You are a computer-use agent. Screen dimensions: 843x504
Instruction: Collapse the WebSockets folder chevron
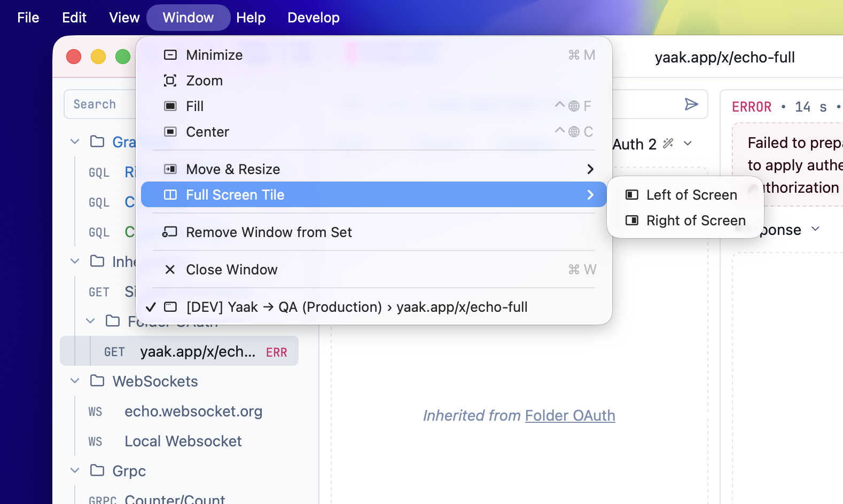75,381
